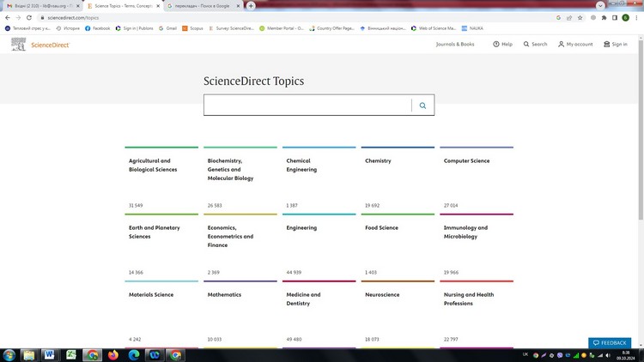Reload the page with the refresh icon
The image size is (644, 362).
(29, 18)
